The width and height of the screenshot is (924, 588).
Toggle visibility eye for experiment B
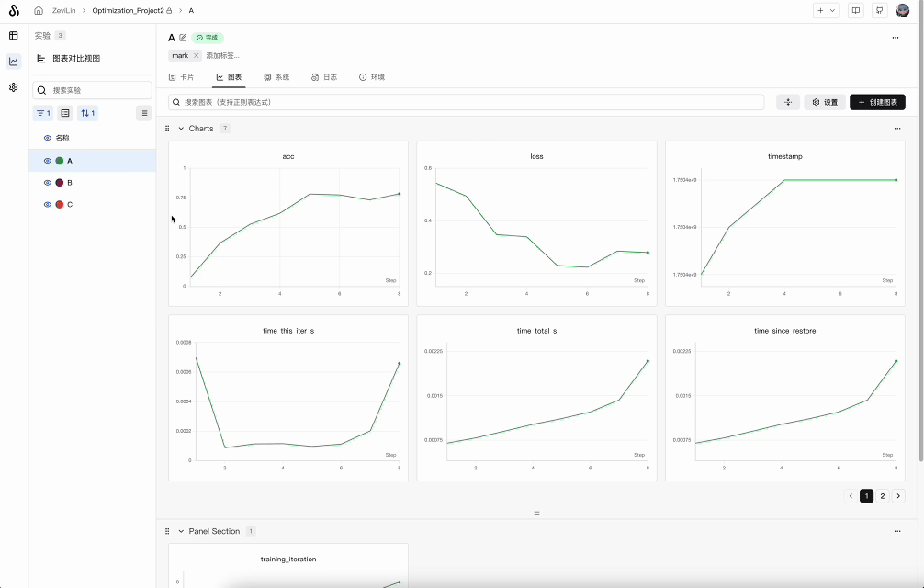tap(48, 183)
